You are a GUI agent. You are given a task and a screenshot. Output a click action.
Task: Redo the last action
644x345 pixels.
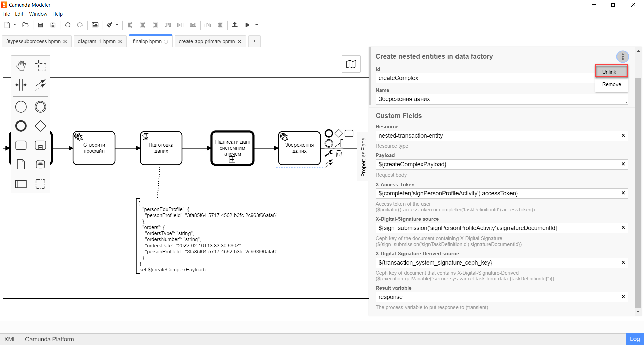pos(80,25)
